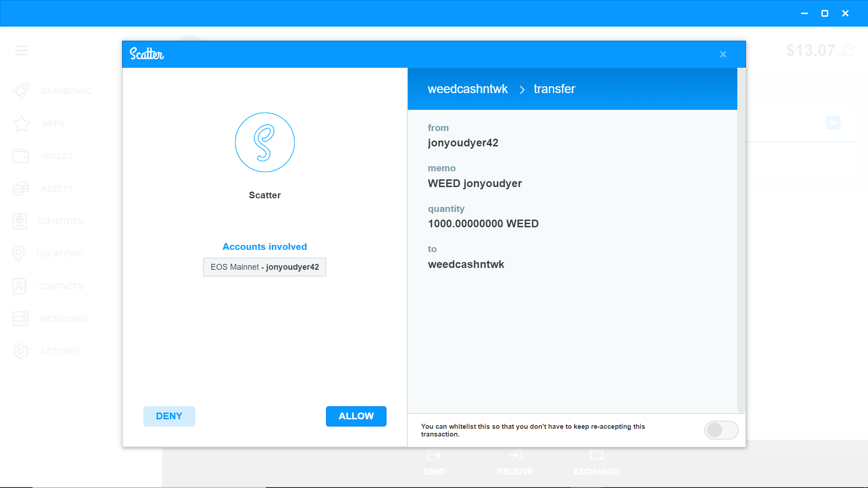This screenshot has height=488, width=868.
Task: Open the hamburger menu icon
Action: point(21,50)
